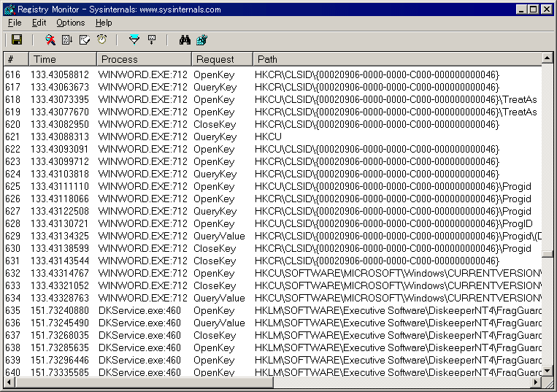Click QueryKey request in row 624
This screenshot has height=392, width=557.
point(215,174)
